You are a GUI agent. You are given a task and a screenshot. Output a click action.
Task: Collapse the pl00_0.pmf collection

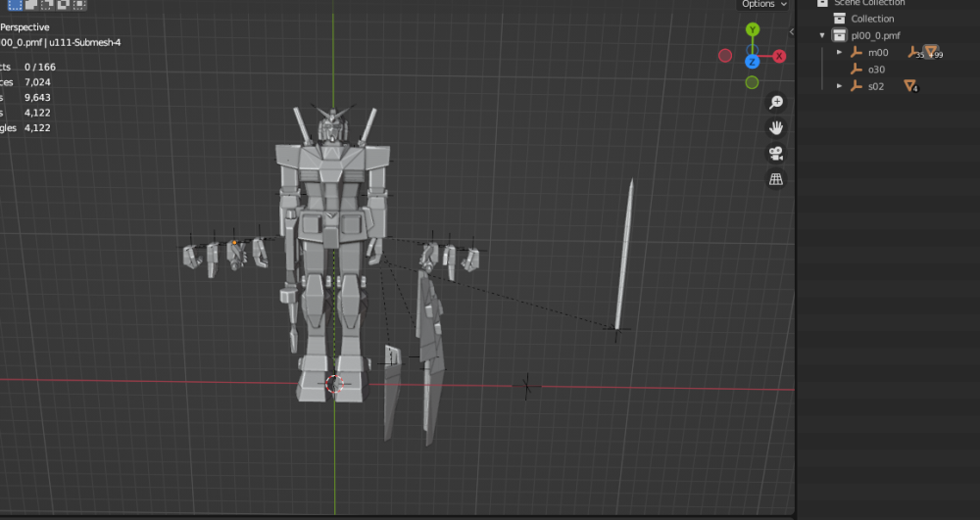pos(822,35)
